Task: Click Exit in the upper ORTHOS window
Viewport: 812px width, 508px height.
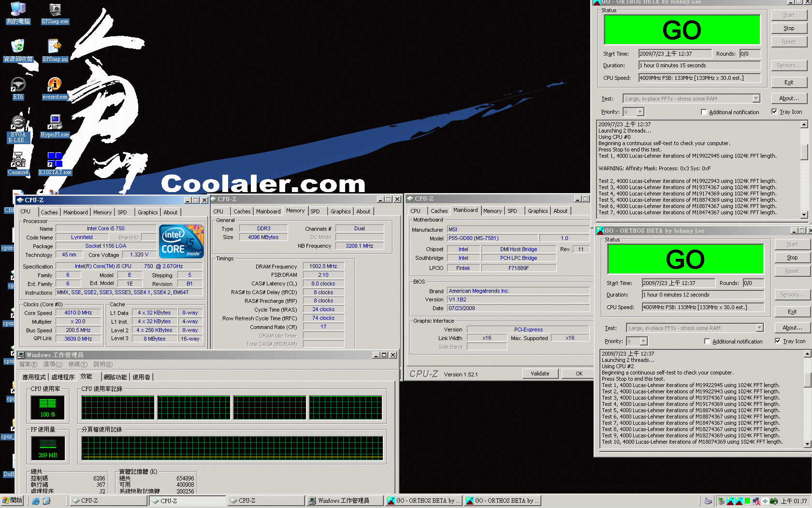Action: 789,83
